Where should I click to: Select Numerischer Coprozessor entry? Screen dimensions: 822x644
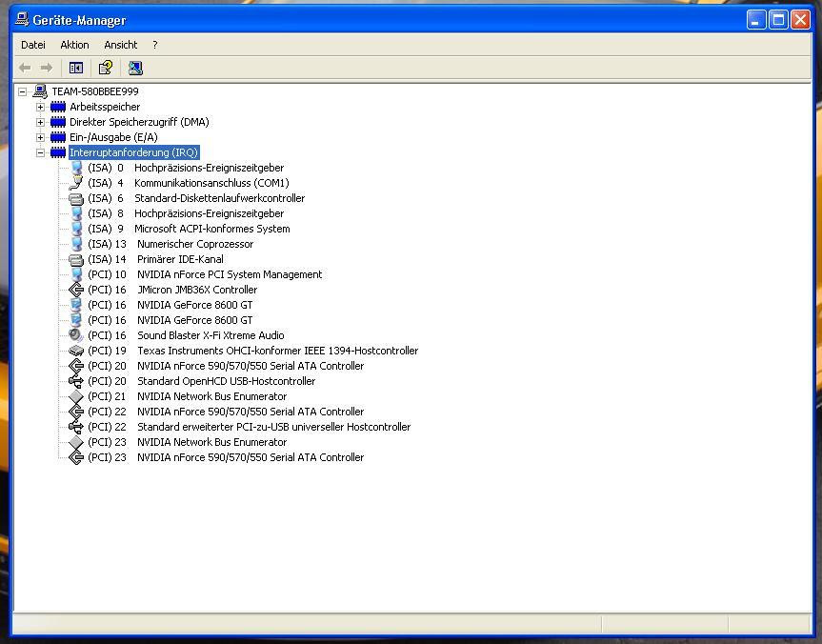tap(170, 244)
